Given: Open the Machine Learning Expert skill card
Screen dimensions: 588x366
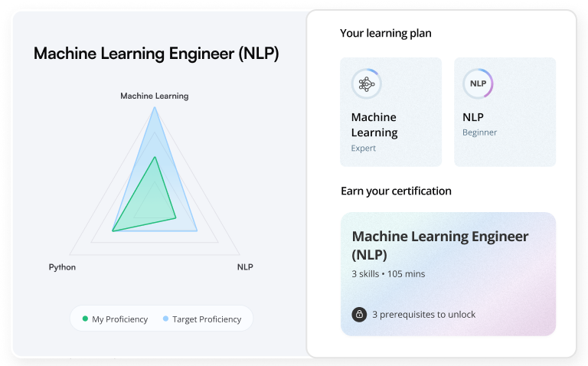Looking at the screenshot, I should pos(390,112).
